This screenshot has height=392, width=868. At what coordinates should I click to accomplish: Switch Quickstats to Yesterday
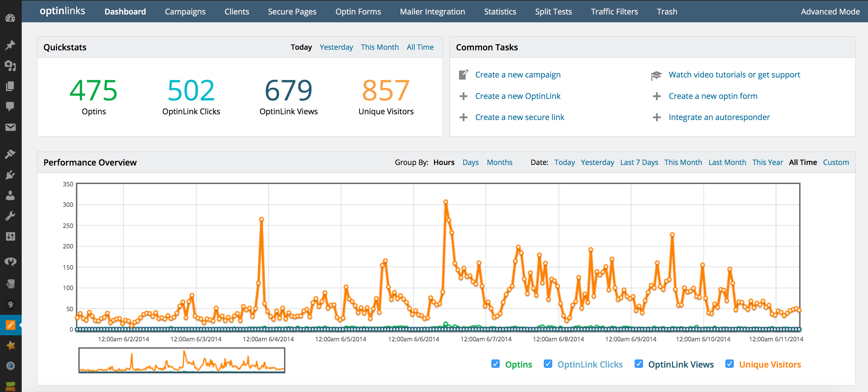pos(336,47)
